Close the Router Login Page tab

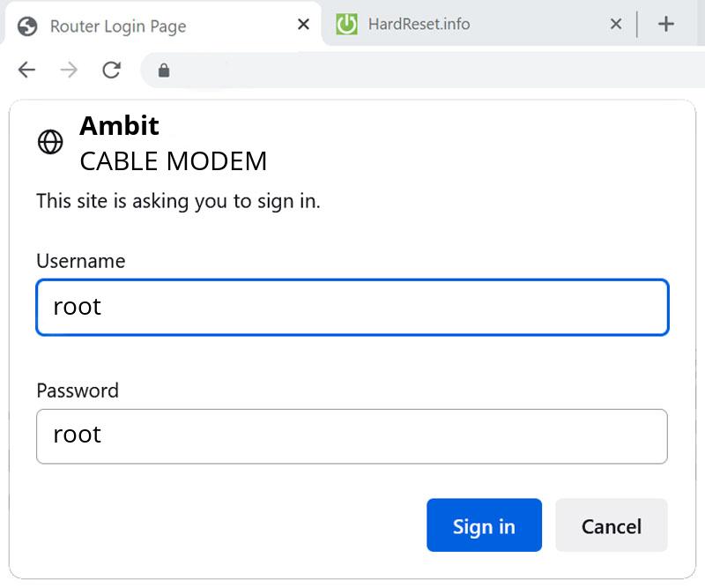pyautogui.click(x=302, y=24)
